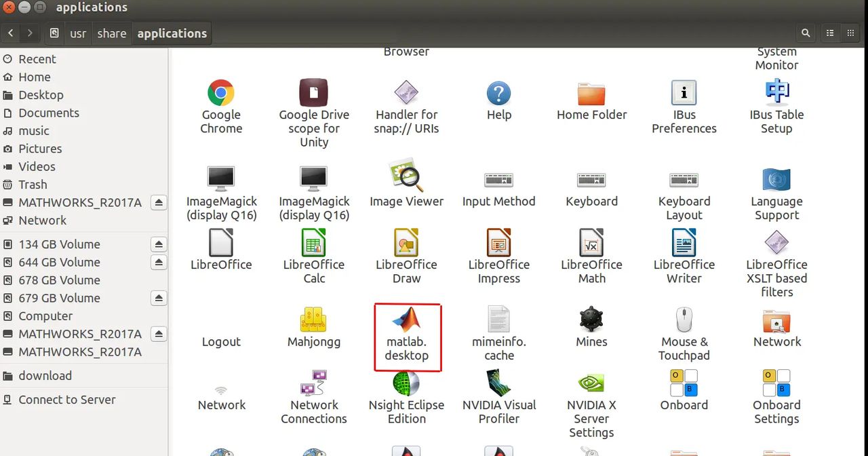
Task: Eject the MATHWORKS_R2017A volume
Action: coord(159,202)
